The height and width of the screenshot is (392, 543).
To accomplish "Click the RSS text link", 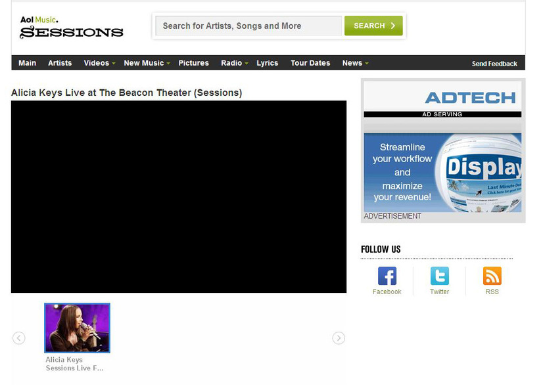I will 492,292.
